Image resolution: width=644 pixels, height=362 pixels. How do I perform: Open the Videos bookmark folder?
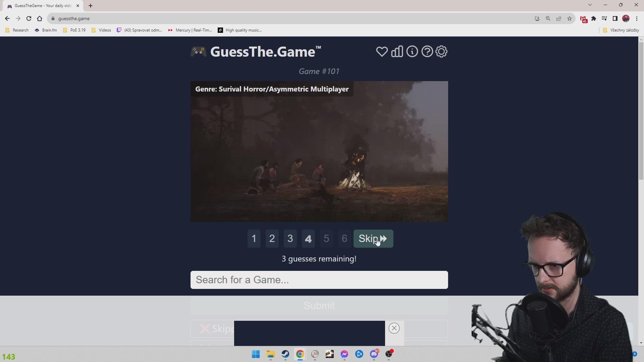tap(101, 30)
